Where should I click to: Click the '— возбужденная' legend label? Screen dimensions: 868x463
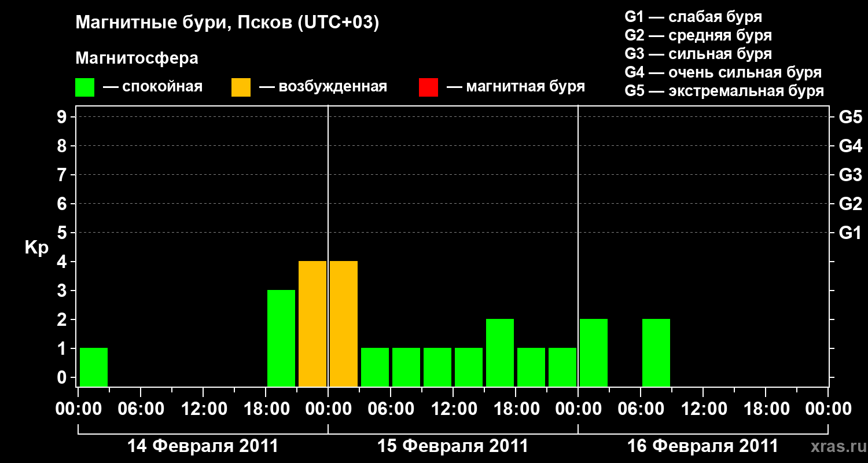[x=323, y=87]
